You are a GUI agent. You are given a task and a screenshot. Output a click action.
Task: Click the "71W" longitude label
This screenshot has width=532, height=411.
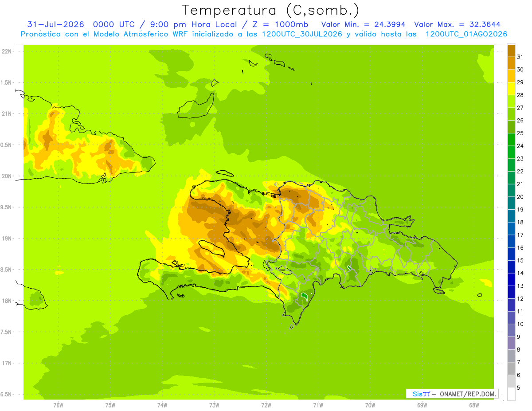318,405
